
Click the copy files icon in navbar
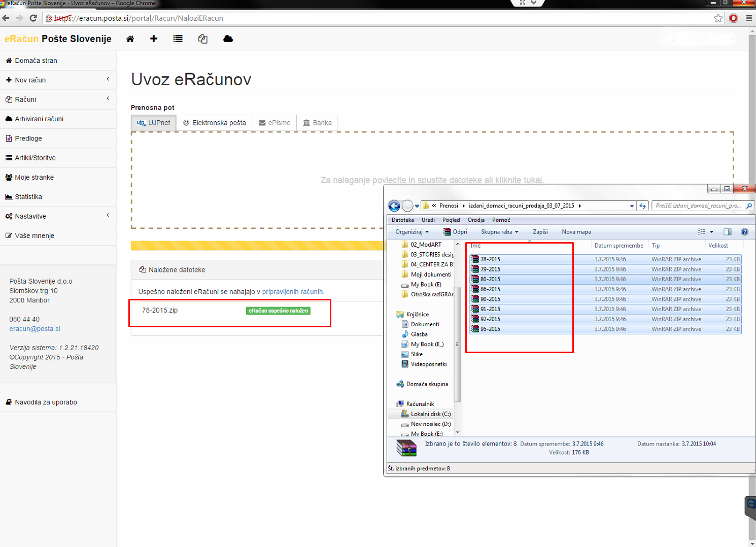click(x=203, y=39)
